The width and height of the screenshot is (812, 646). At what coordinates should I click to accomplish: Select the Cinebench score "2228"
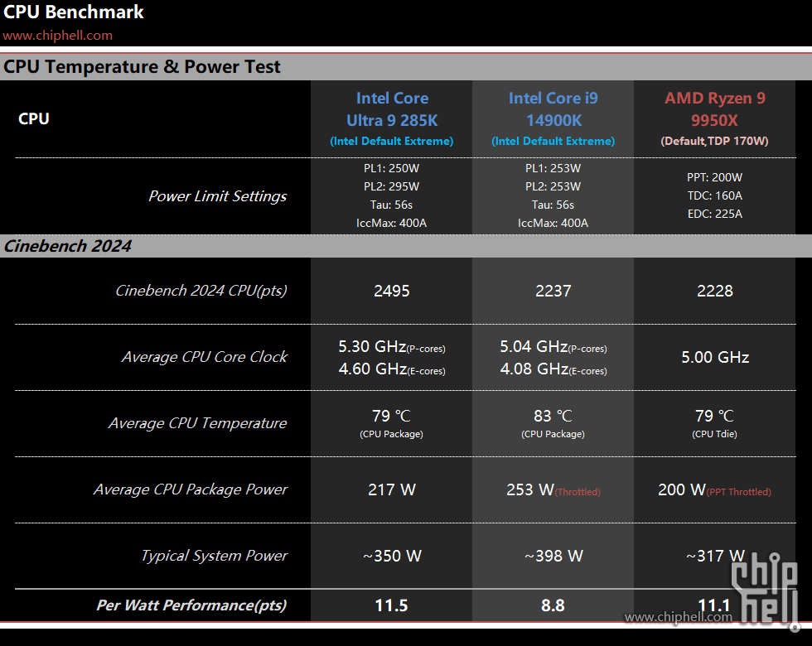point(714,291)
